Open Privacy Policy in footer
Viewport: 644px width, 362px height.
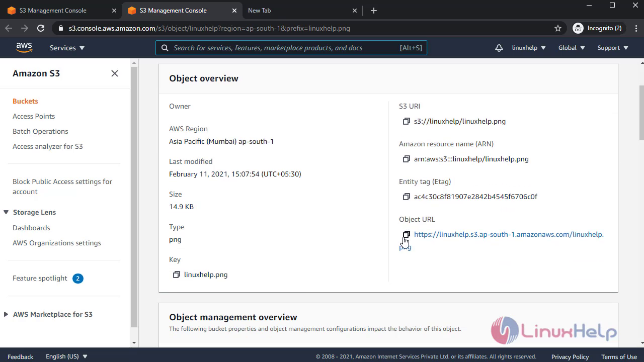570,356
